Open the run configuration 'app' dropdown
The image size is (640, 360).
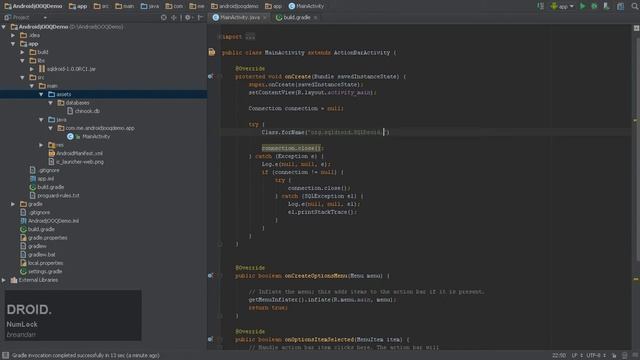[x=562, y=6]
